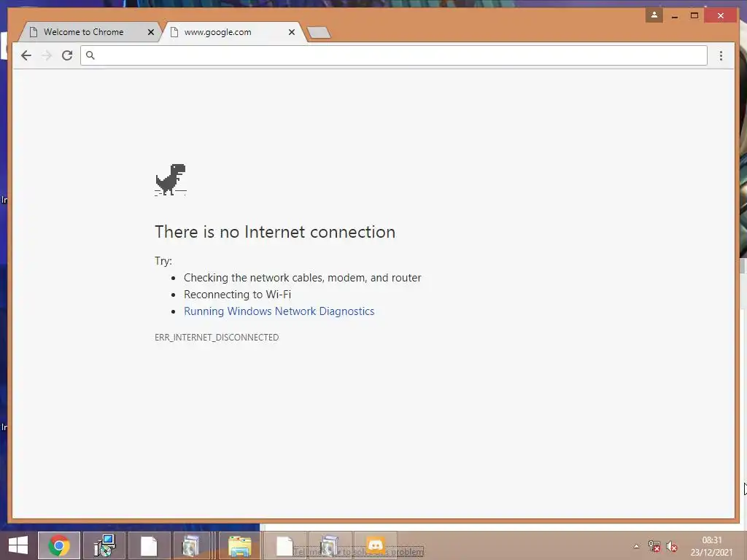Click the 'Try:' label

163,261
